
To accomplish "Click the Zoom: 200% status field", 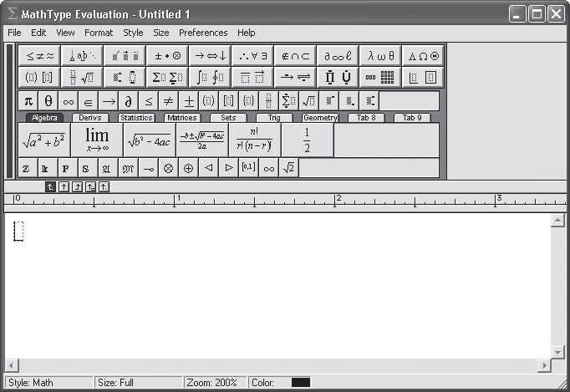I will pyautogui.click(x=213, y=383).
